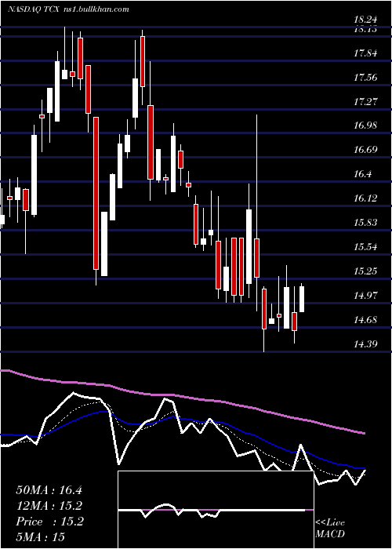
Task: Click the 16.12 price axis label
Action: [x=365, y=198]
